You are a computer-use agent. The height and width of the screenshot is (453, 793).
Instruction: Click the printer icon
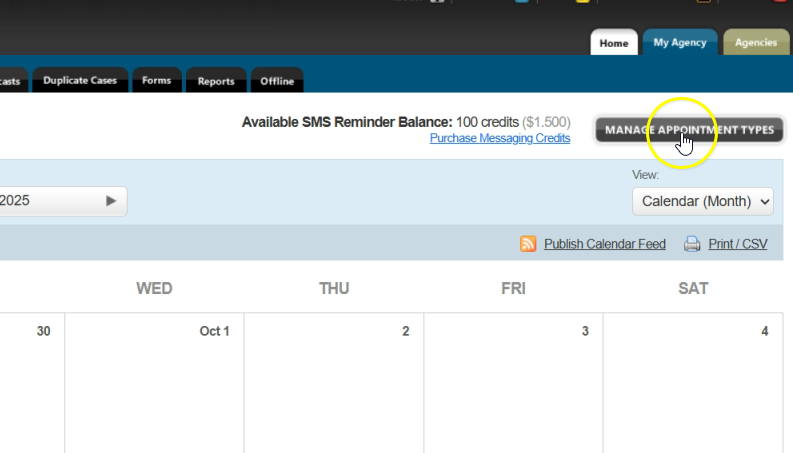click(x=691, y=244)
